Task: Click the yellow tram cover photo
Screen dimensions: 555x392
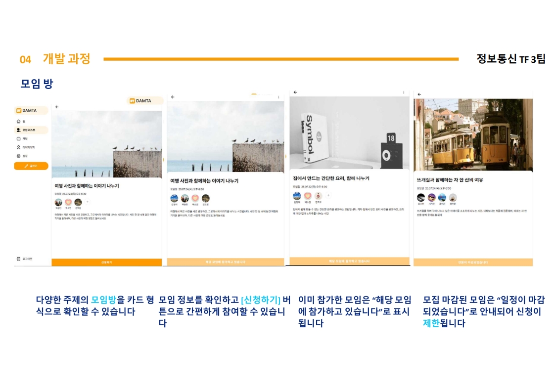Action: click(473, 135)
